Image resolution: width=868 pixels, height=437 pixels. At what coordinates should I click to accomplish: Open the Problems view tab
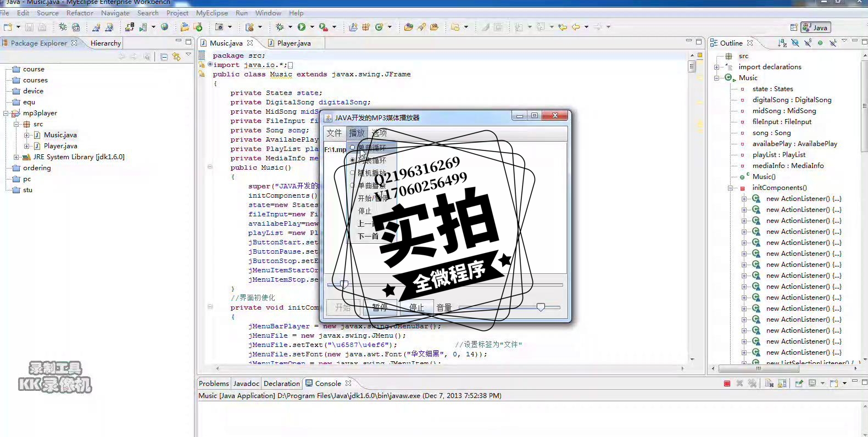point(214,384)
